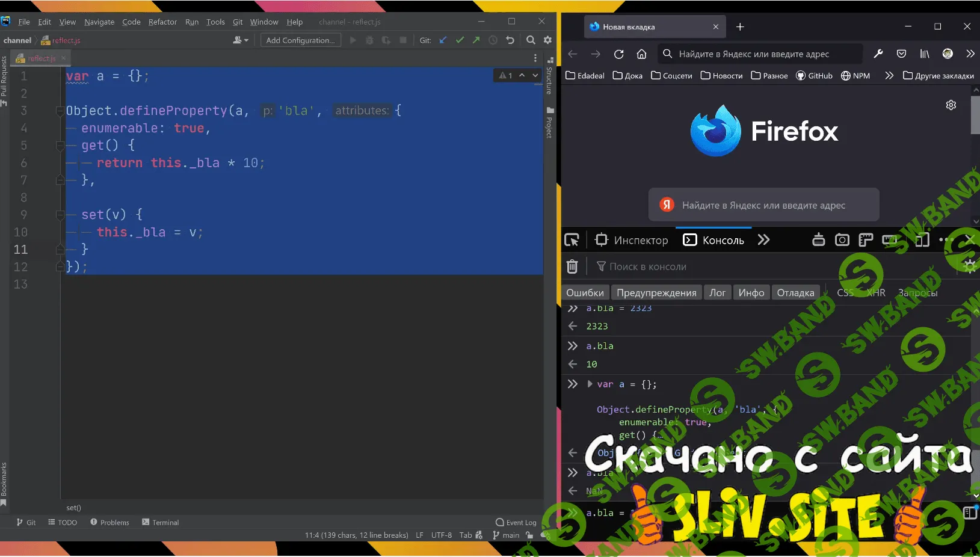980x557 pixels.
Task: Open the Add Configuration dropdown
Action: coord(301,40)
